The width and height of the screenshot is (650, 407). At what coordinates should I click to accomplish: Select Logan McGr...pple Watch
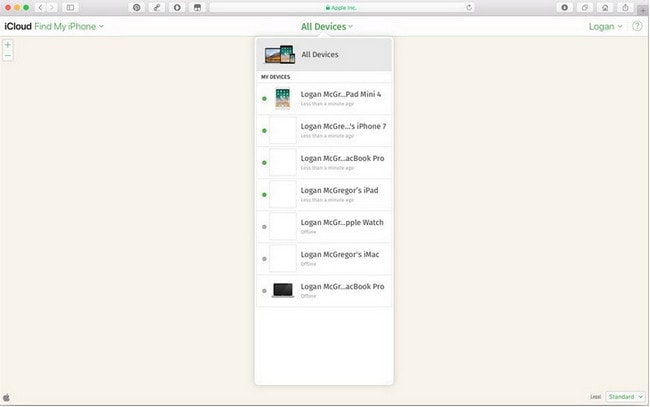pyautogui.click(x=324, y=226)
